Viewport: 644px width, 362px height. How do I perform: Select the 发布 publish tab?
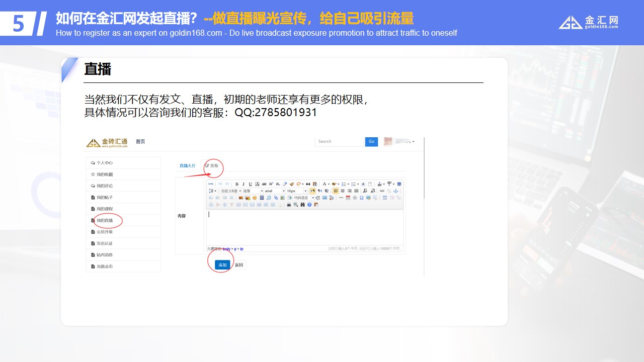pos(212,165)
